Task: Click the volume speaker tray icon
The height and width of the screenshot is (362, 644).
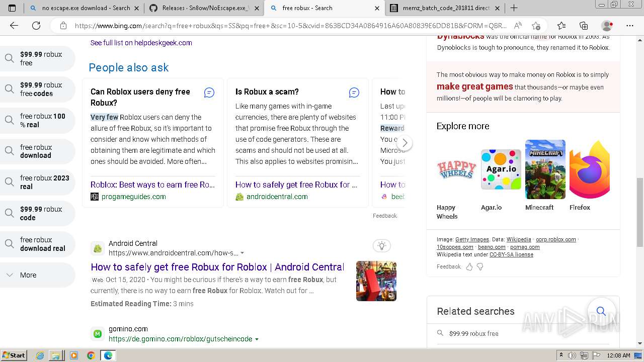Action: coord(572,355)
